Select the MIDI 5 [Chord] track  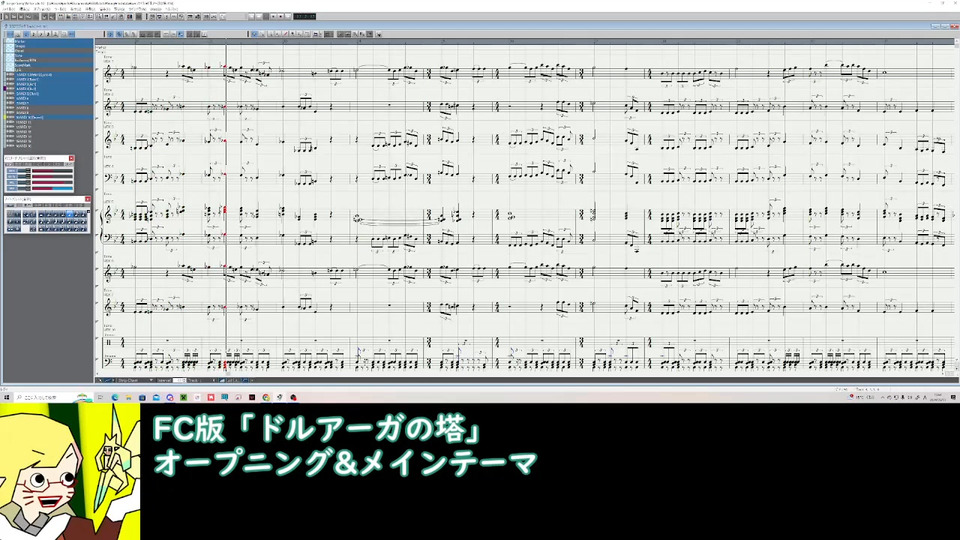click(54, 94)
